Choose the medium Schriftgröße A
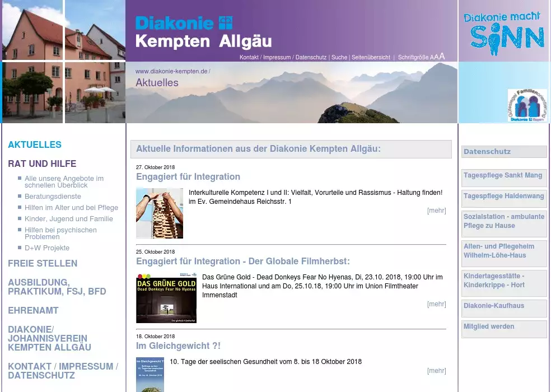This screenshot has width=551, height=392. [436, 57]
